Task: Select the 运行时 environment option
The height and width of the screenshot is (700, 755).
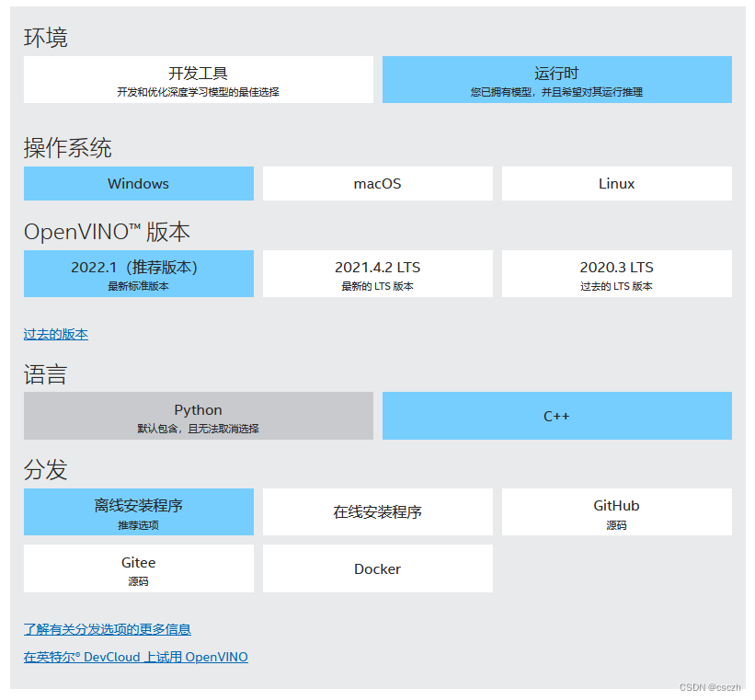Action: coord(557,79)
